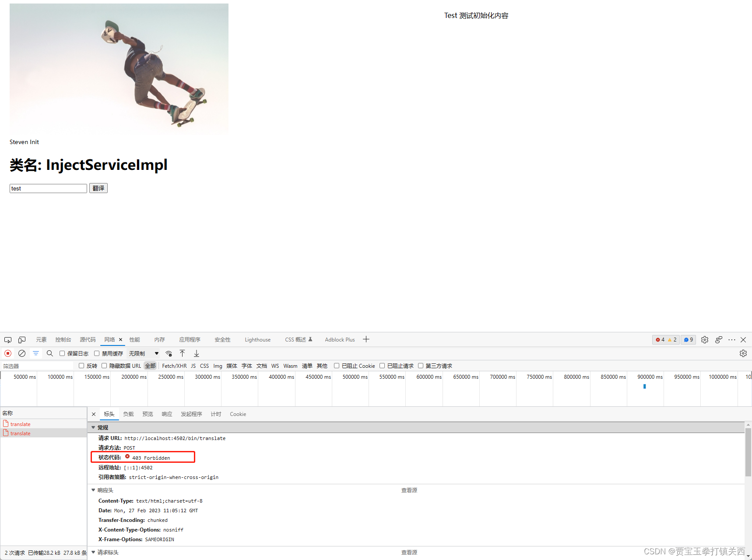Clear the network log
Image resolution: width=752 pixels, height=560 pixels.
[x=22, y=353]
